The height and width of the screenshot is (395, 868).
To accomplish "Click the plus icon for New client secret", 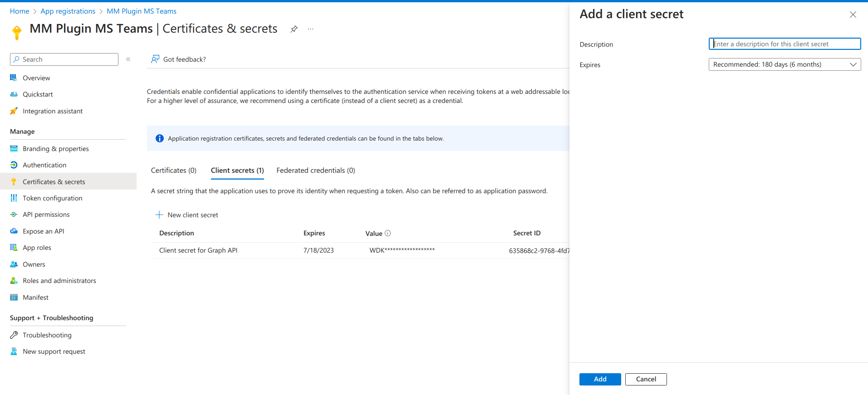I will [x=159, y=215].
